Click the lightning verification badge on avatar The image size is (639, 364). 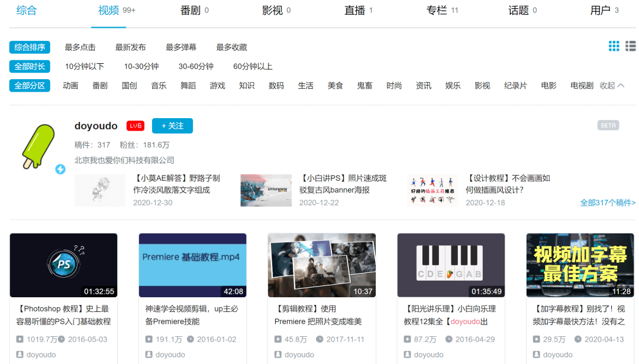(x=60, y=170)
